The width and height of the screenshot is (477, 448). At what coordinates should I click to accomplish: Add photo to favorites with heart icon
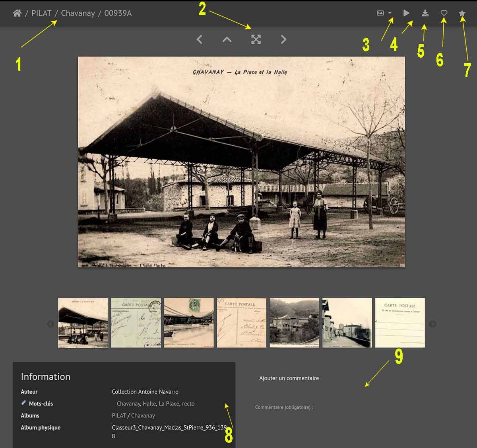point(444,13)
